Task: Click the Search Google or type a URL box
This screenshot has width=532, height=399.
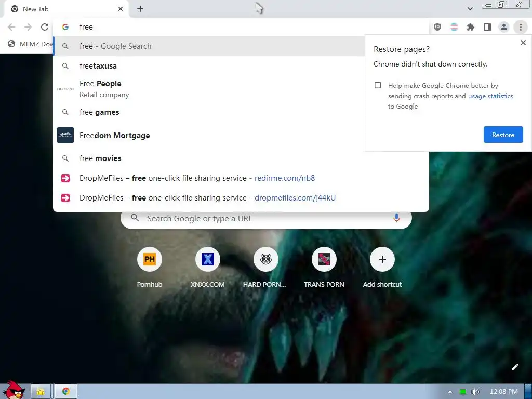Action: tap(266, 219)
